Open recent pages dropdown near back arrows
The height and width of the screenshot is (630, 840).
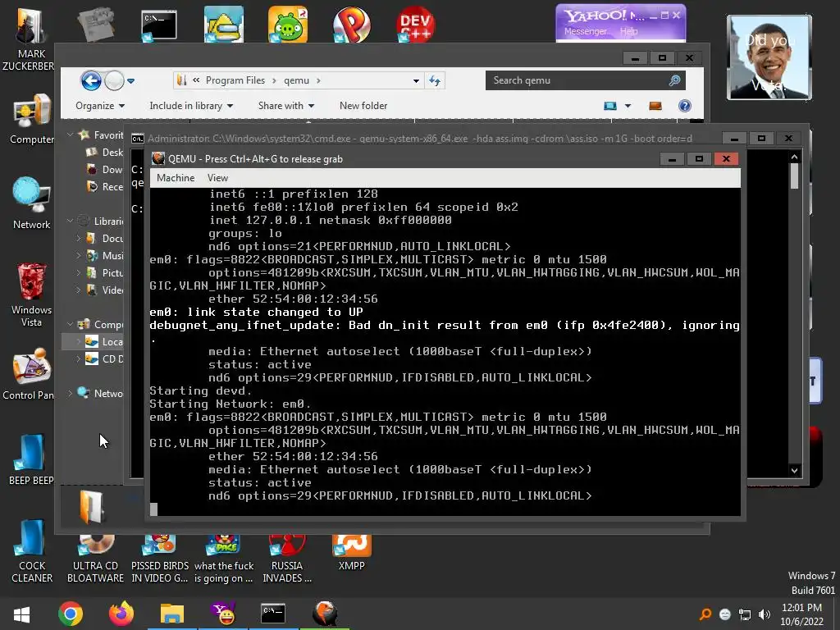click(130, 81)
